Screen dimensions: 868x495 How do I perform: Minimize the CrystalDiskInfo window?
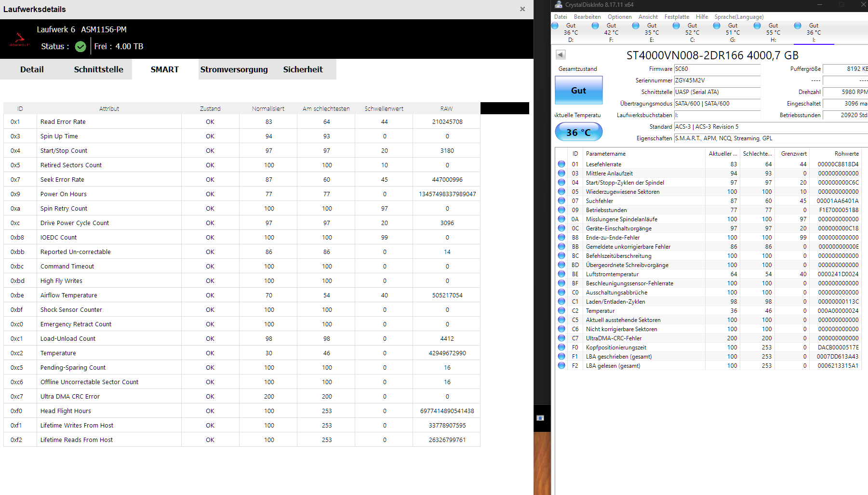point(819,5)
